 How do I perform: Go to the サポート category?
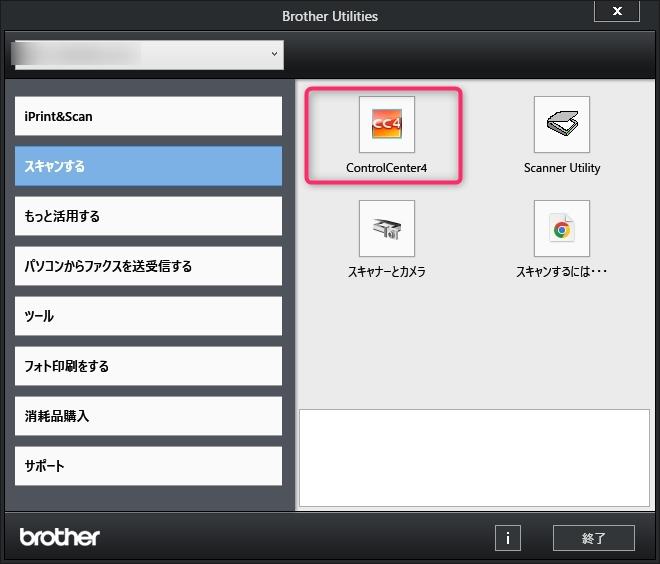148,466
